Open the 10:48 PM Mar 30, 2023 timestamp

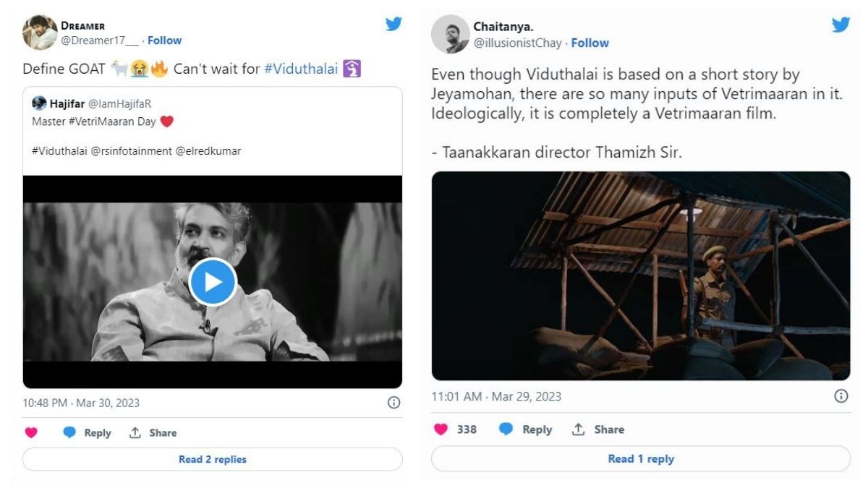pos(81,403)
